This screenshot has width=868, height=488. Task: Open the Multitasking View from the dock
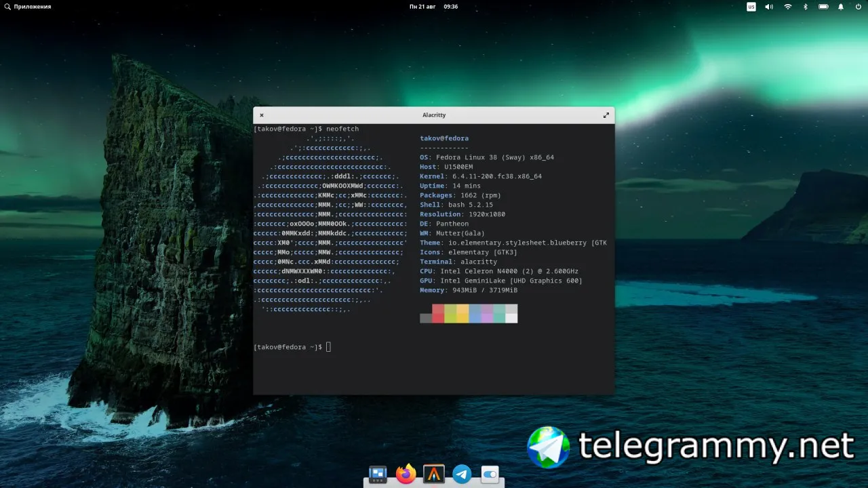(378, 474)
